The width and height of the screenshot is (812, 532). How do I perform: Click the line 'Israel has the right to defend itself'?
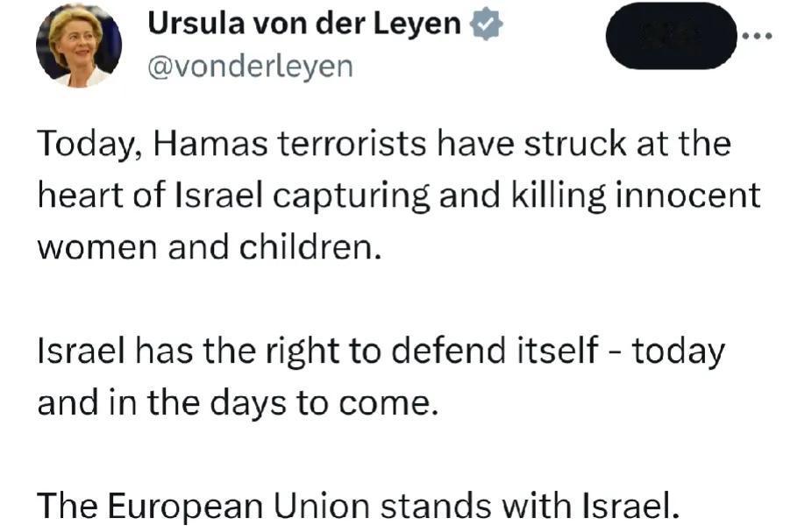click(381, 351)
